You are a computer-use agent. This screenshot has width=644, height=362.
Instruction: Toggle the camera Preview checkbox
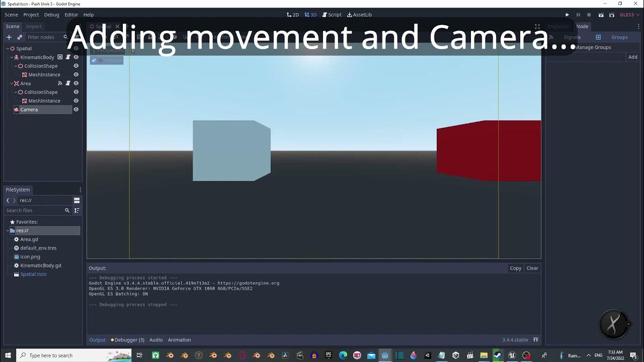(94, 60)
